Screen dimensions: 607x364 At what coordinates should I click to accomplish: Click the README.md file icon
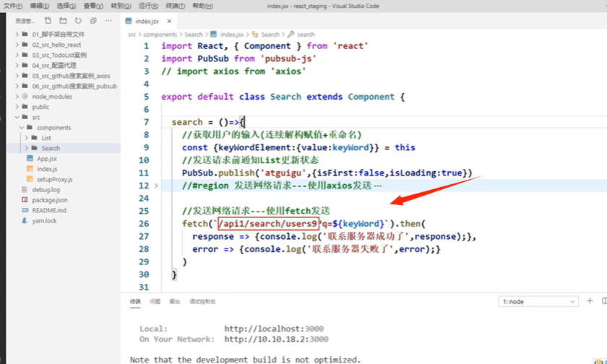tap(25, 210)
